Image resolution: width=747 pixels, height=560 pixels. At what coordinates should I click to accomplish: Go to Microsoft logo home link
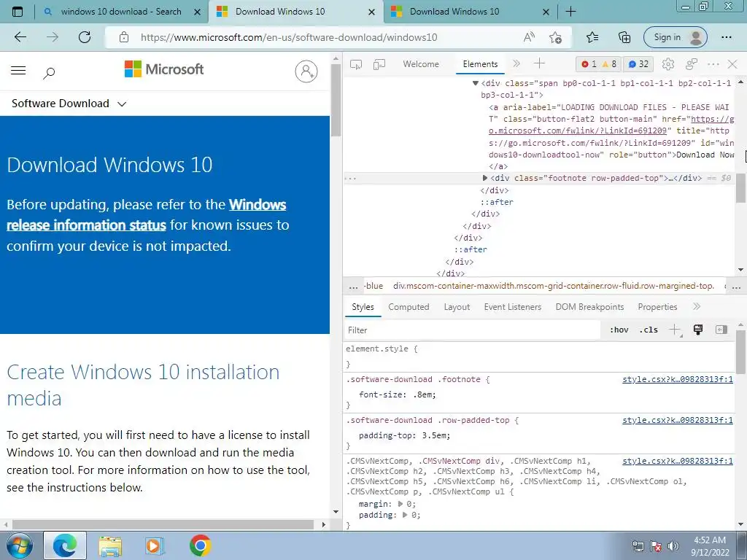[x=164, y=69]
